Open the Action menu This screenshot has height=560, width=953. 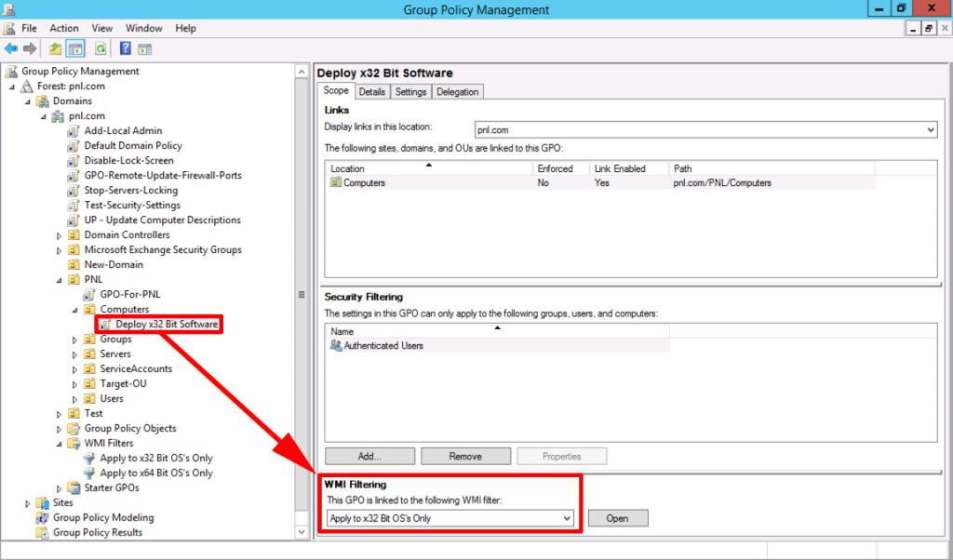(63, 28)
